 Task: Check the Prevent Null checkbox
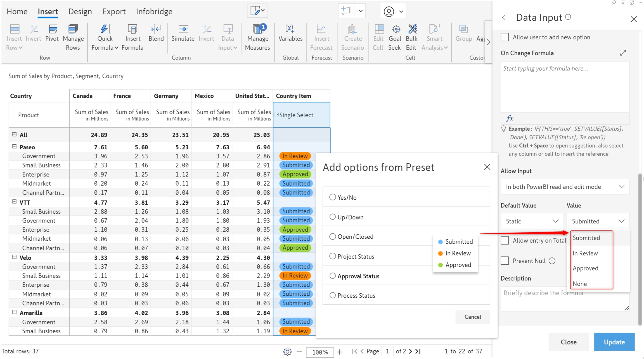point(505,261)
